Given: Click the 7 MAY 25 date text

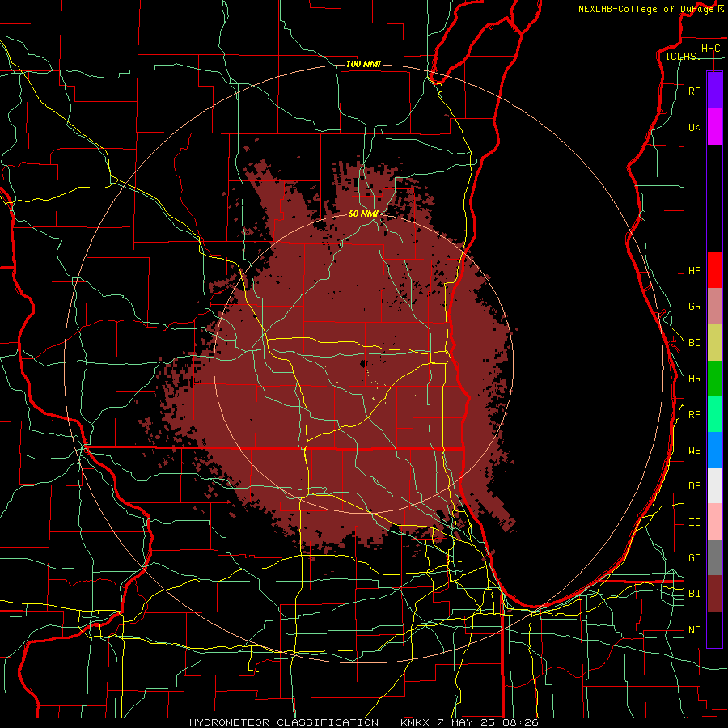Looking at the screenshot, I should pyautogui.click(x=467, y=722).
